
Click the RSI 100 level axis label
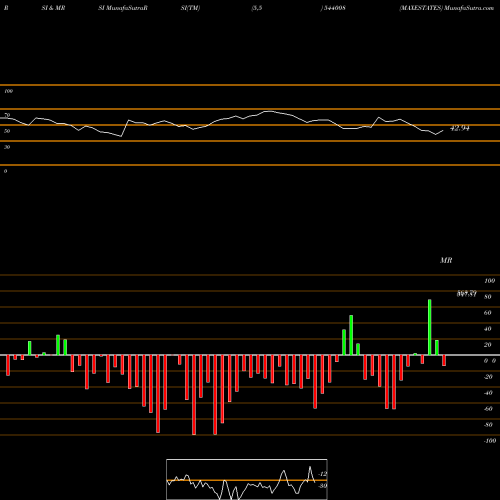tap(8, 91)
